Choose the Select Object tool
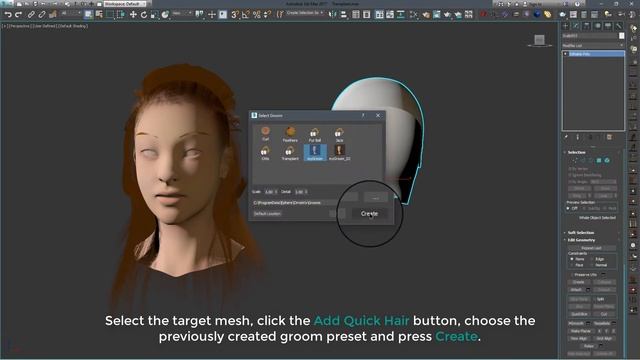Screen dimensions: 640x360 click(x=89, y=15)
